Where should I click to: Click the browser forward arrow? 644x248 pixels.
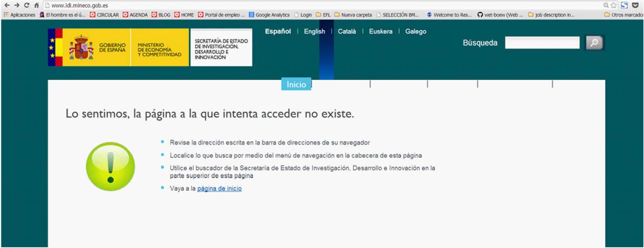point(17,5)
